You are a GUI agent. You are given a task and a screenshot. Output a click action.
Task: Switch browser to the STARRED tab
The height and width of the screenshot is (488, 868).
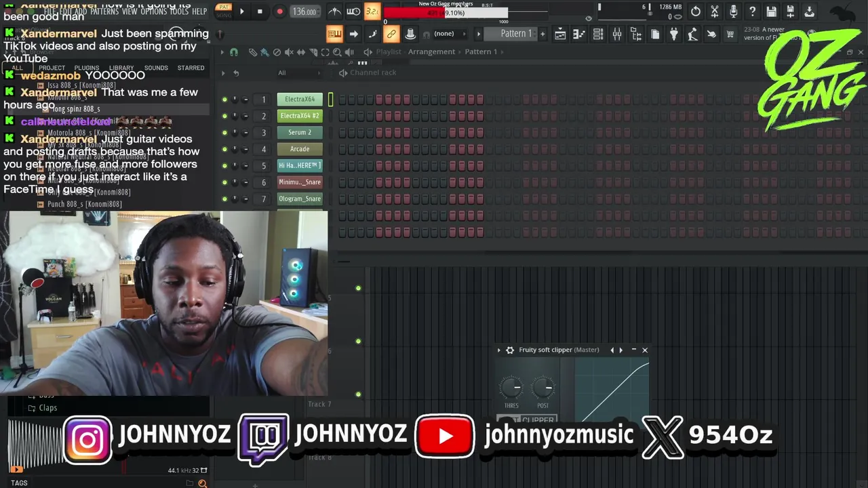coord(191,68)
